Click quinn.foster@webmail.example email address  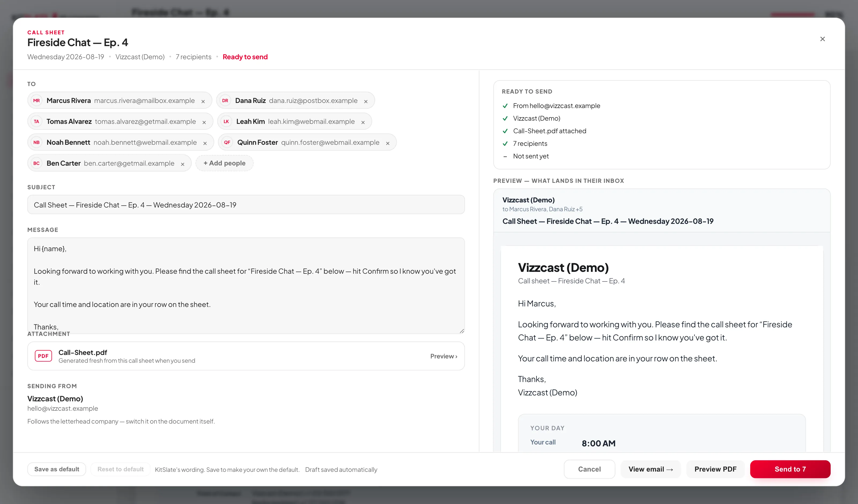[x=330, y=142]
